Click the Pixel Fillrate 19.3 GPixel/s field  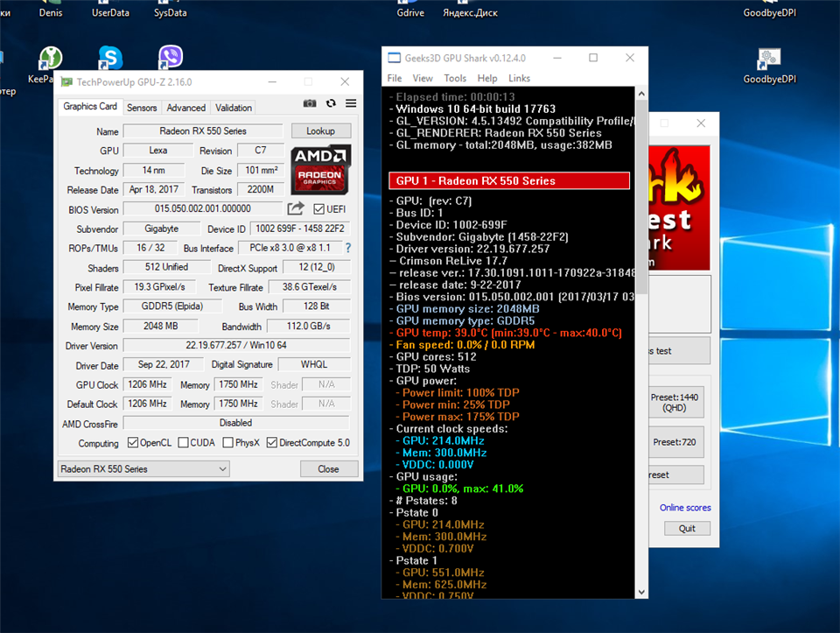[159, 287]
